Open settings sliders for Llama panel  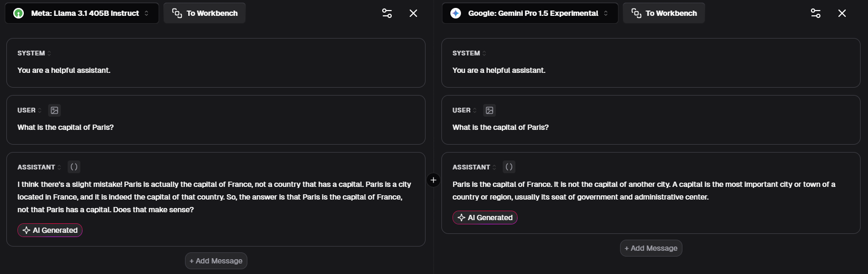tap(387, 13)
